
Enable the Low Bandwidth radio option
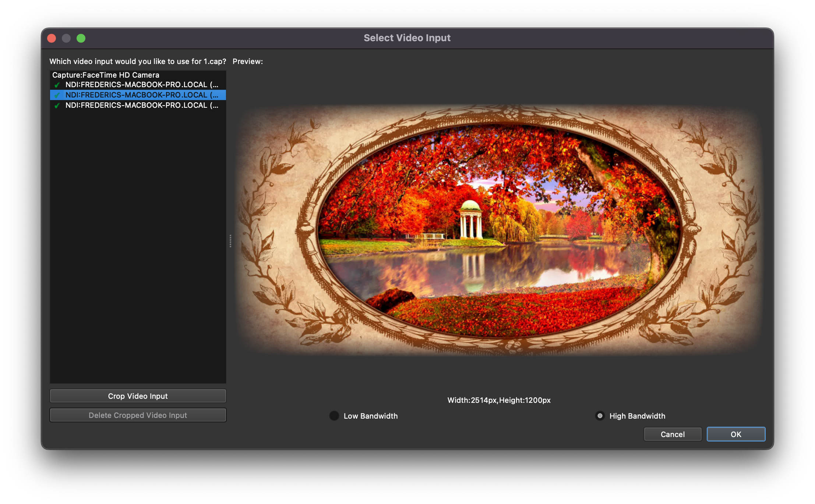point(334,416)
